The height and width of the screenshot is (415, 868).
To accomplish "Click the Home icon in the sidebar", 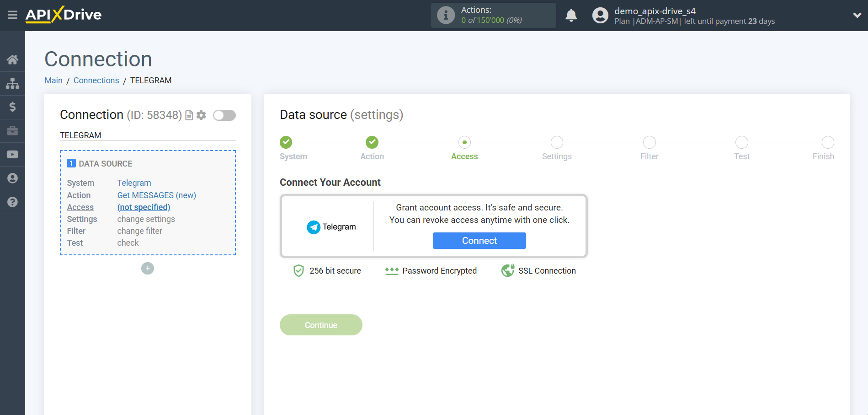I will [12, 59].
